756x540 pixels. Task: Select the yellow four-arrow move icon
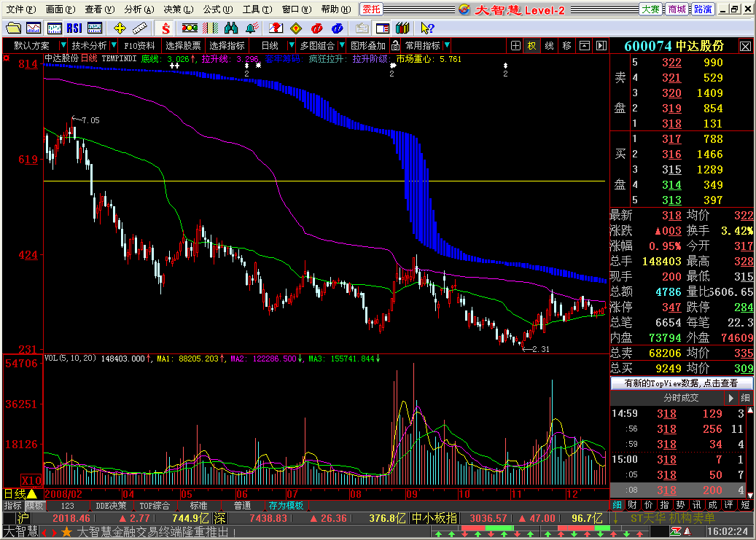tap(120, 28)
